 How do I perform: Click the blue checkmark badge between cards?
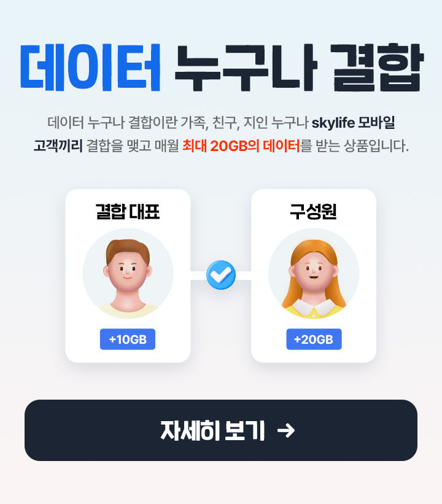[221, 275]
